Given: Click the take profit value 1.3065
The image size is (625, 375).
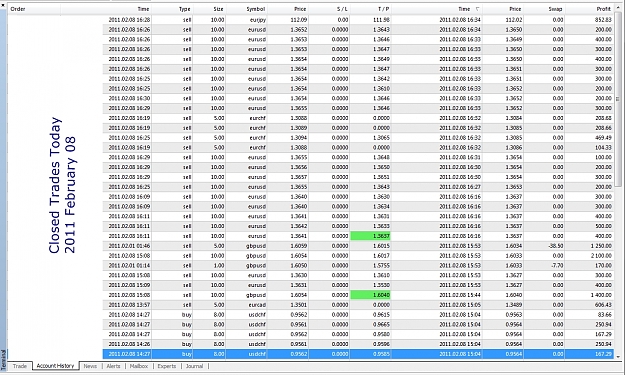Looking at the screenshot, I should click(x=381, y=137).
